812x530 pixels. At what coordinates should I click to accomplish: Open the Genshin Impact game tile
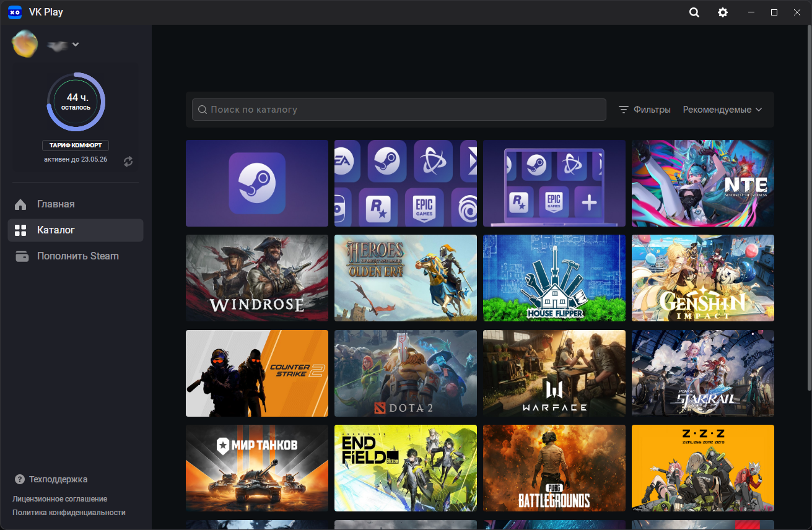[703, 278]
